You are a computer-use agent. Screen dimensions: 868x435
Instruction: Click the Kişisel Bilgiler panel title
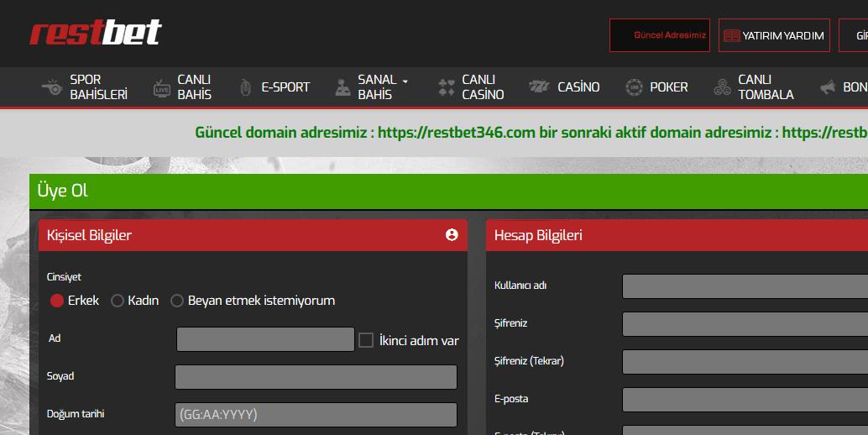pos(89,235)
